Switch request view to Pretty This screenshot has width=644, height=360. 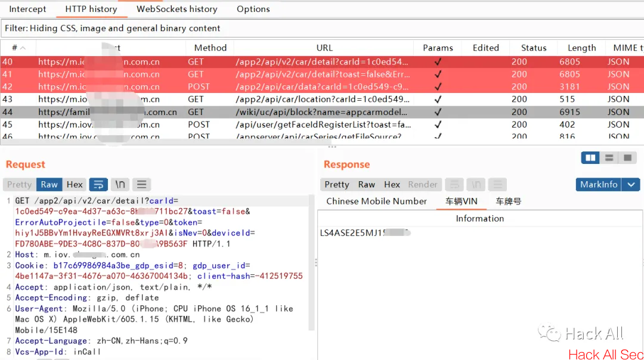click(x=19, y=185)
